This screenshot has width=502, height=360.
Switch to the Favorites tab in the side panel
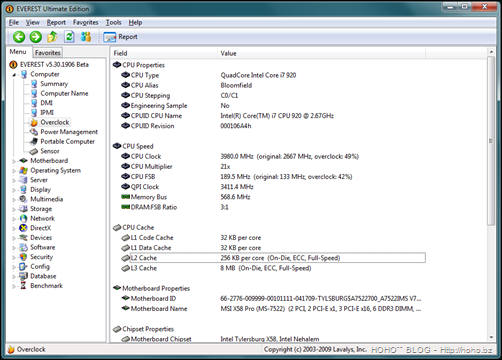tap(48, 53)
